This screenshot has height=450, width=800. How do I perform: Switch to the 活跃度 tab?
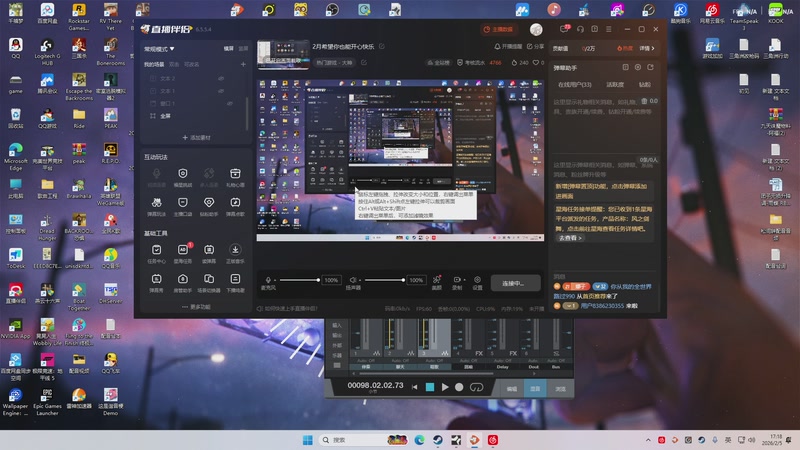pos(615,85)
